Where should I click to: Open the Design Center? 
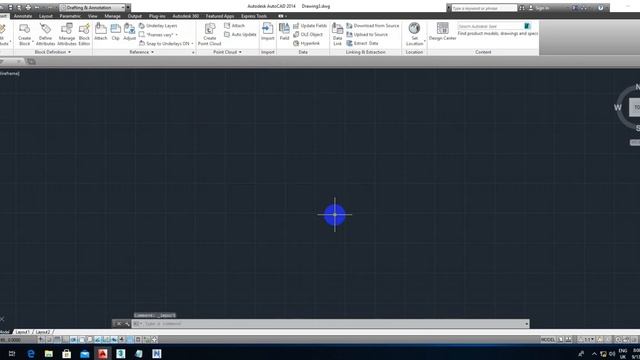442,32
